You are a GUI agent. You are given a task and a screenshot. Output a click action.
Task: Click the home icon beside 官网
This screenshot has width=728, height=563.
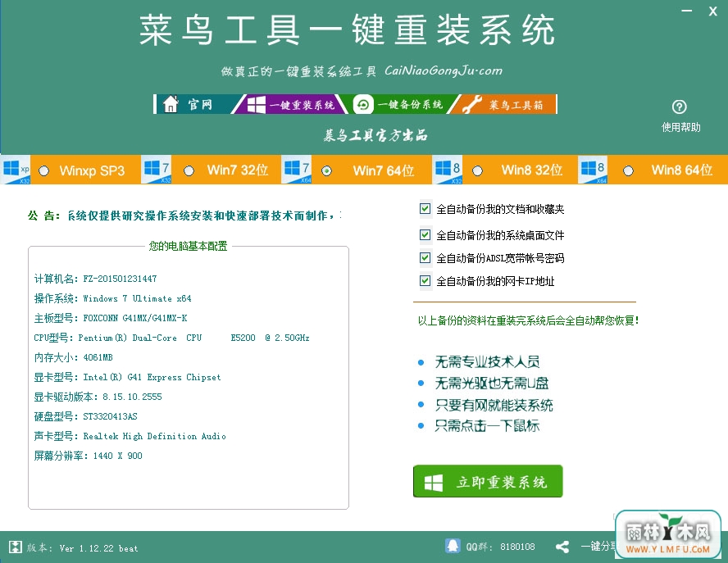coord(171,104)
